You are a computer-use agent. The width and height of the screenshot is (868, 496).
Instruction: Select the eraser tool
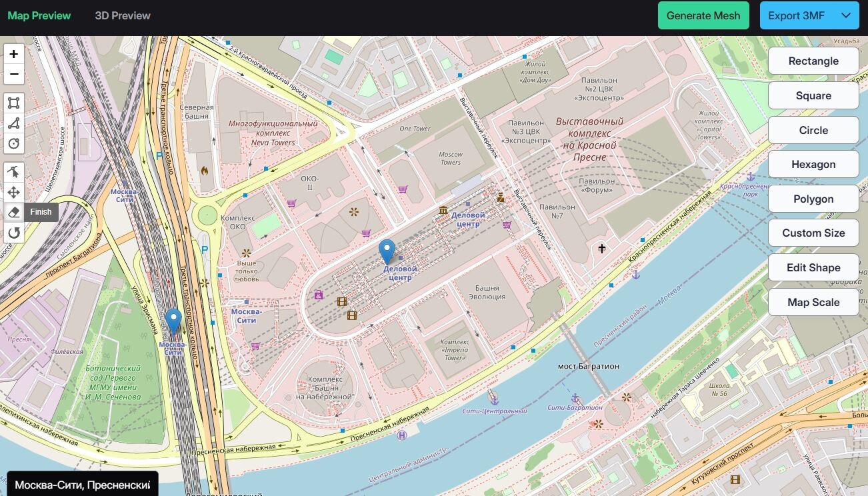click(13, 213)
